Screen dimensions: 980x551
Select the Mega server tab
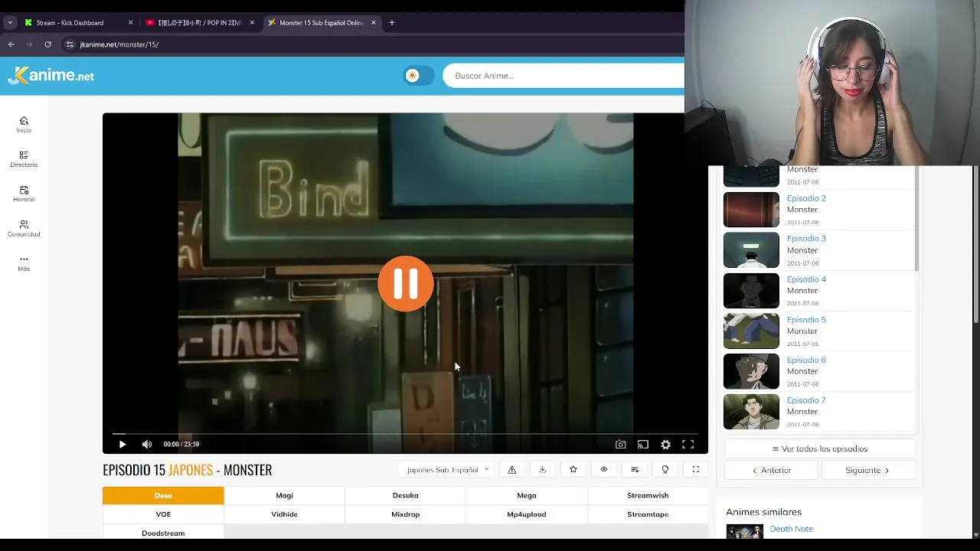(527, 495)
